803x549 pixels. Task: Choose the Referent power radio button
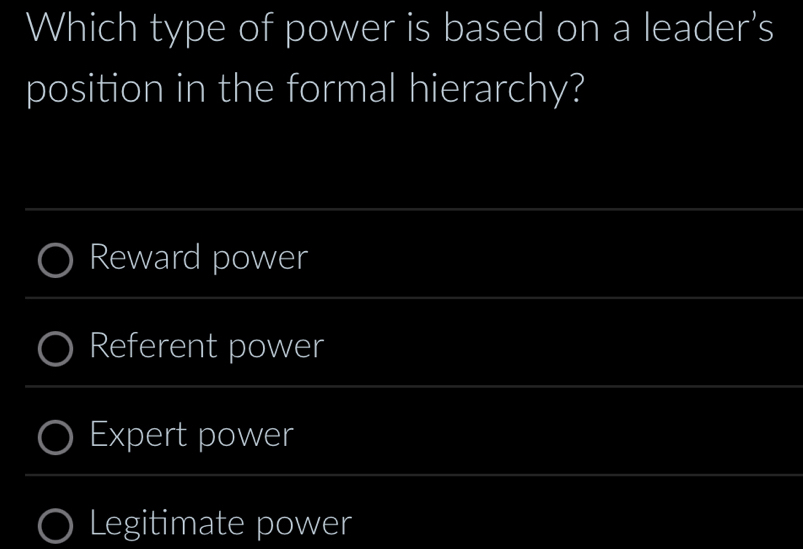pyautogui.click(x=56, y=349)
